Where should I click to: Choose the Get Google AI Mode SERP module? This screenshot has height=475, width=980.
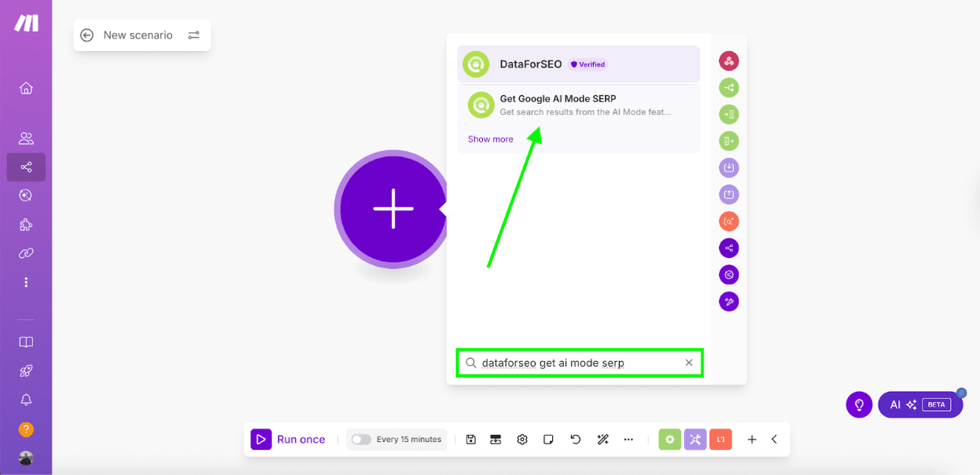coord(578,105)
